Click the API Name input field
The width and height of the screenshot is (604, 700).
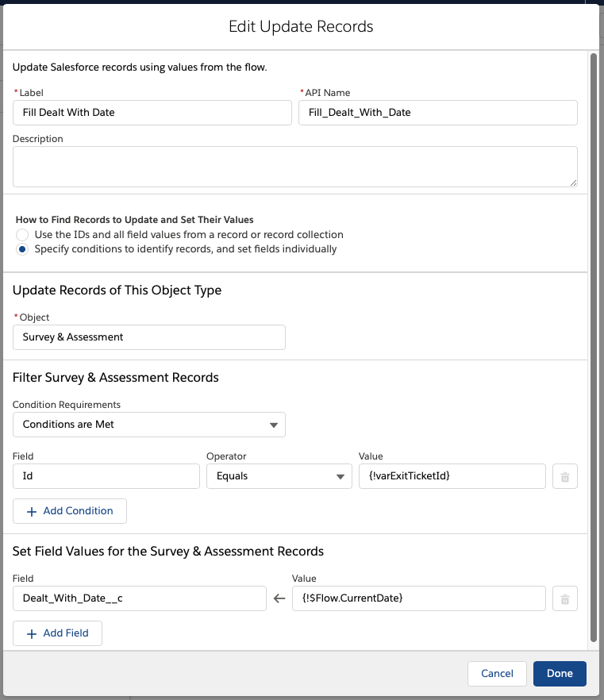click(438, 113)
